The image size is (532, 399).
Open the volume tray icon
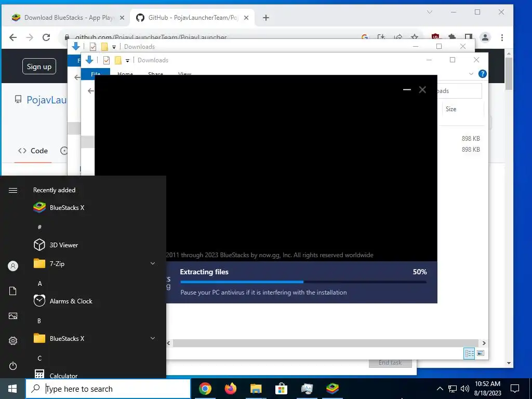point(465,389)
